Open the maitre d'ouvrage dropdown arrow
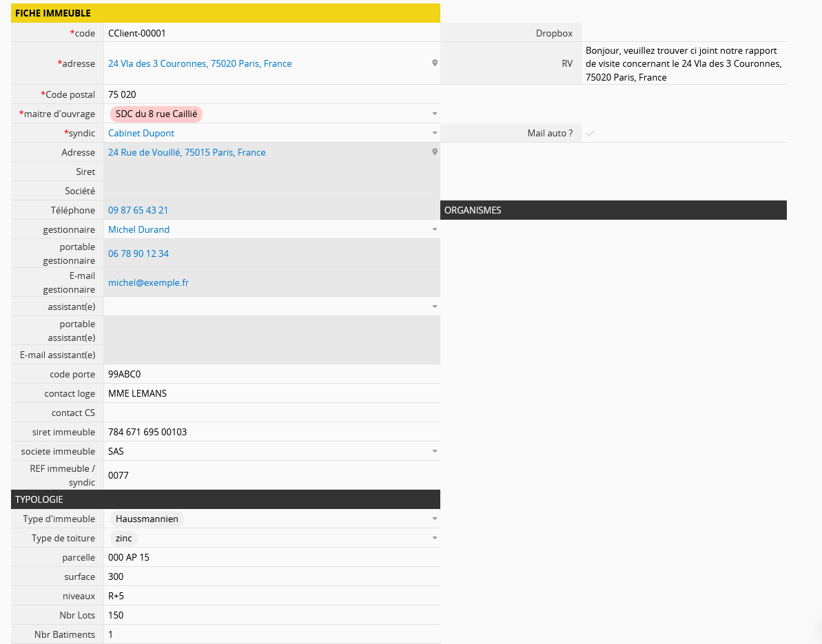Image resolution: width=822 pixels, height=644 pixels. (x=434, y=114)
